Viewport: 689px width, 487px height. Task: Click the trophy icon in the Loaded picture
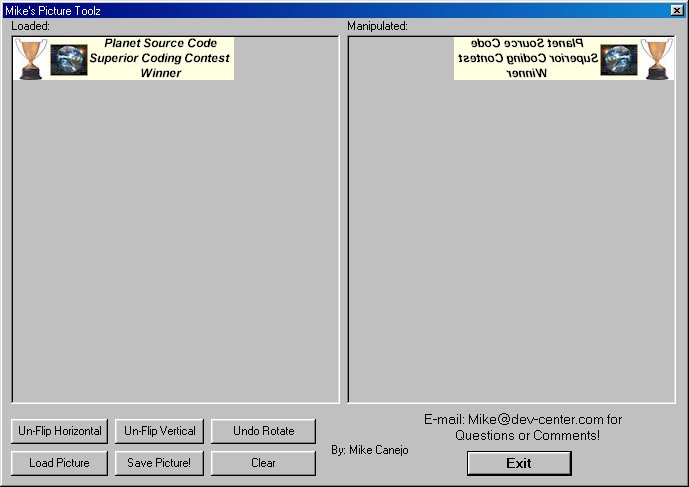(x=31, y=59)
